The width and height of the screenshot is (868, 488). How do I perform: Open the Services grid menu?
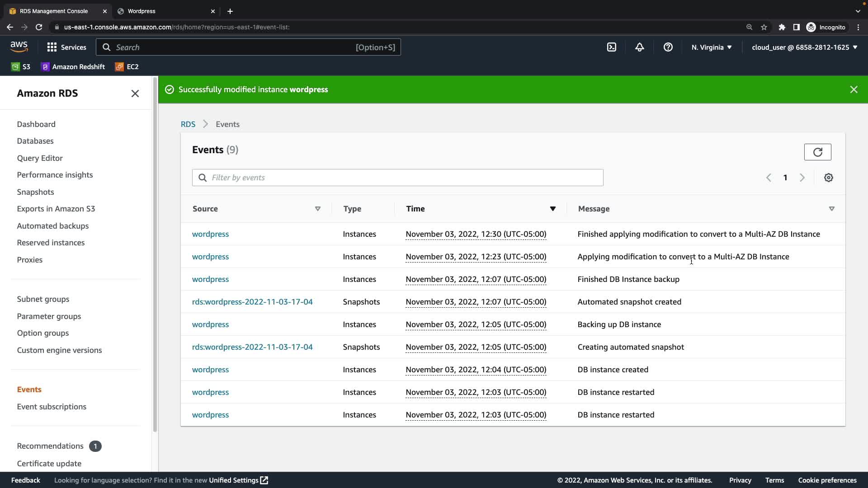pyautogui.click(x=66, y=47)
